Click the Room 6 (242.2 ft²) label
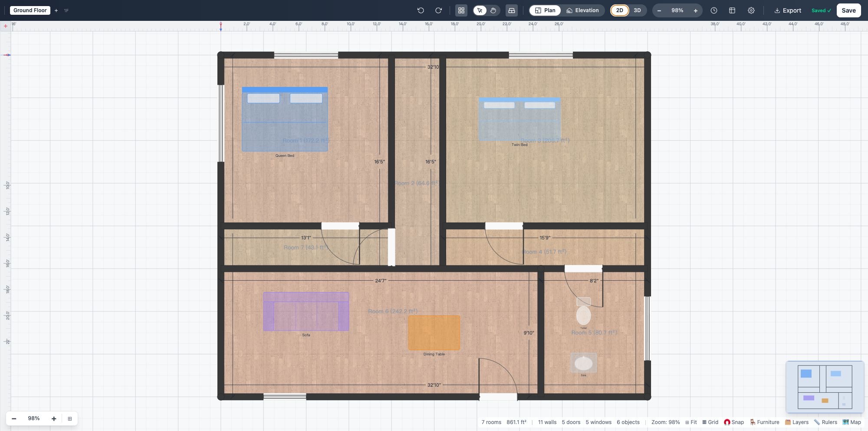868x431 pixels. pyautogui.click(x=393, y=312)
